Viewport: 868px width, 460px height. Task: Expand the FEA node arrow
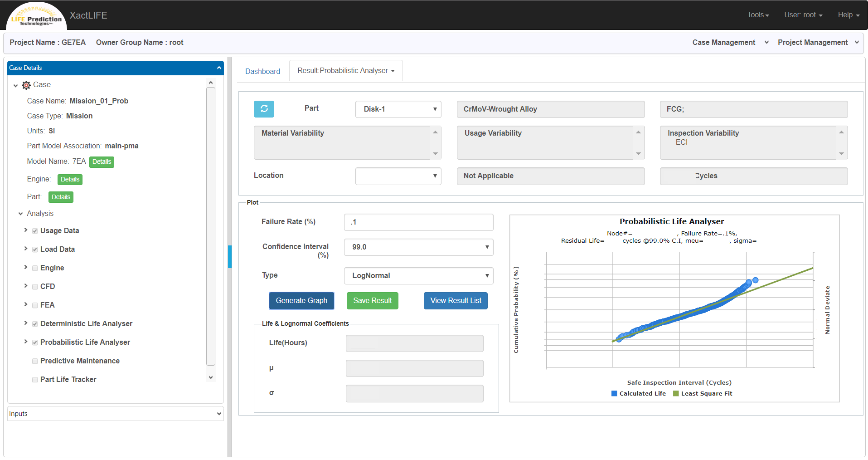[26, 304]
